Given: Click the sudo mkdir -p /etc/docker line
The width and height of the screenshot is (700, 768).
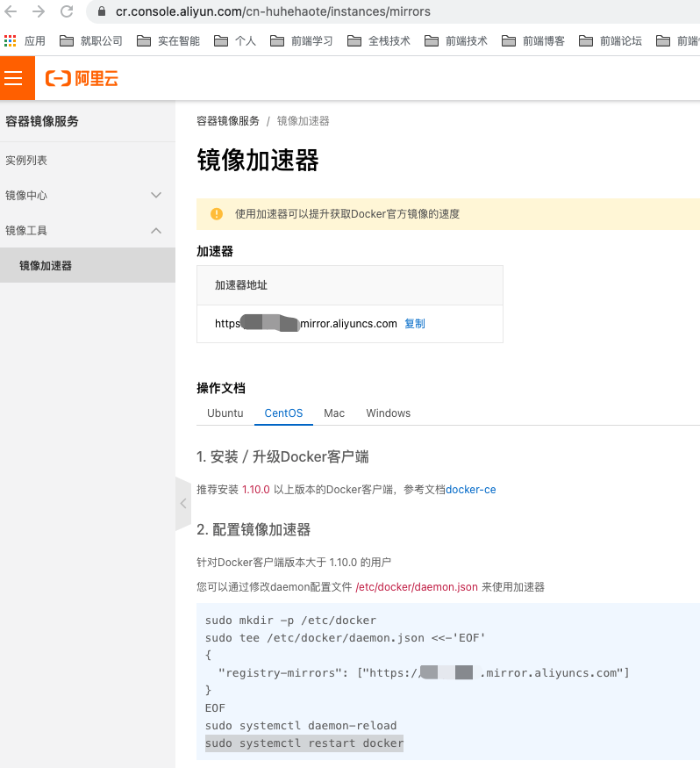Looking at the screenshot, I should click(290, 621).
